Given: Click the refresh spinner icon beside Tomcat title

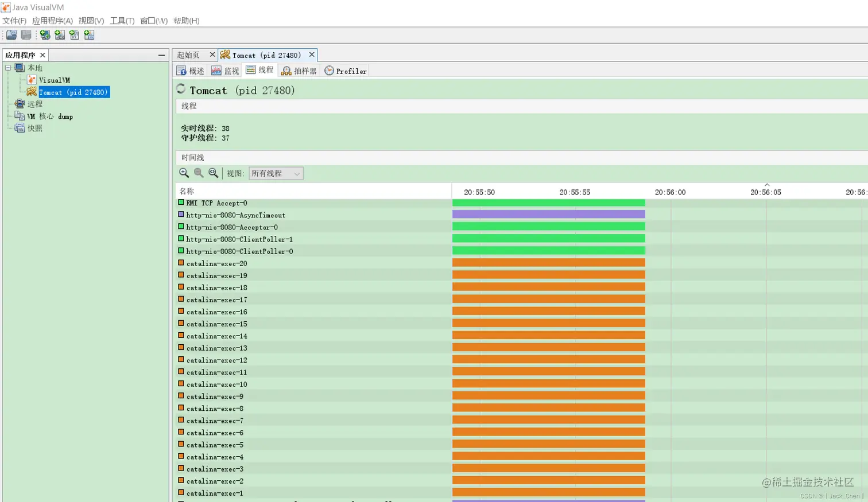Looking at the screenshot, I should tap(181, 89).
